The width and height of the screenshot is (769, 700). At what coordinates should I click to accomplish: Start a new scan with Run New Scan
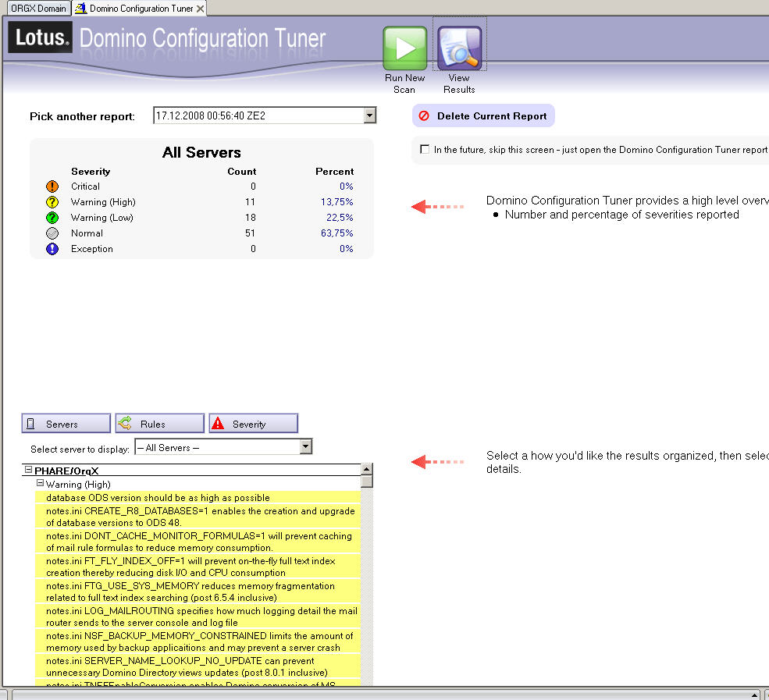tap(404, 48)
